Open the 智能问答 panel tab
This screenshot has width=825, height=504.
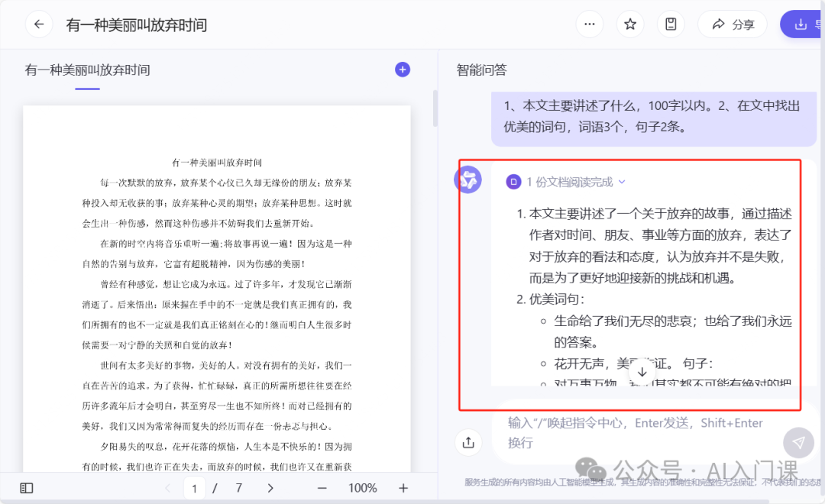[x=481, y=70]
